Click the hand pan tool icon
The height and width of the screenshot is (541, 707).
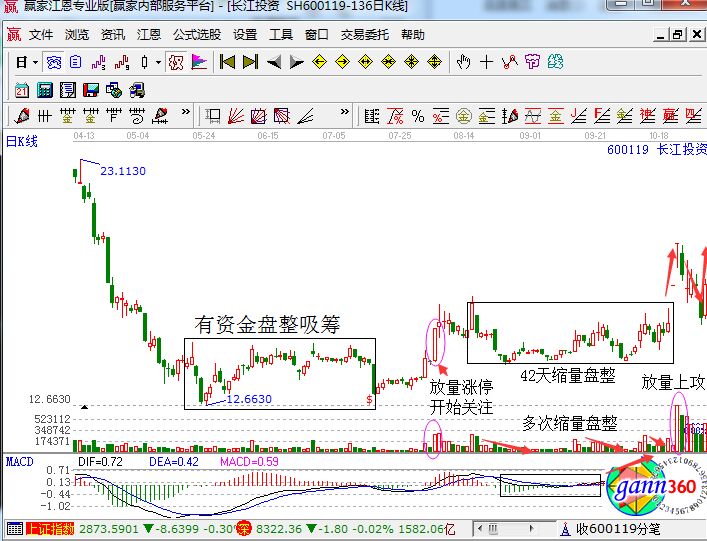pos(462,62)
